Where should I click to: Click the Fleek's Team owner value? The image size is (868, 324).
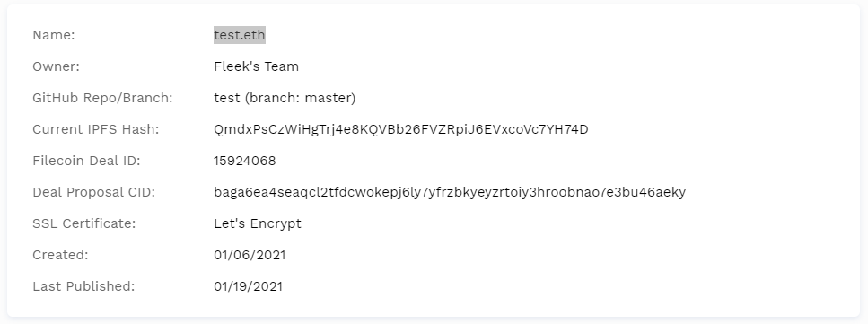257,66
